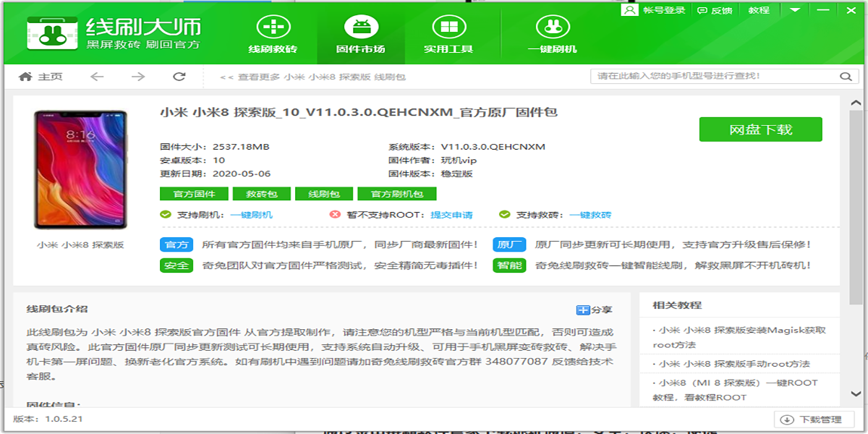Click the 小米8 探索版 phone thumbnail
The height and width of the screenshot is (434, 868).
[80, 170]
